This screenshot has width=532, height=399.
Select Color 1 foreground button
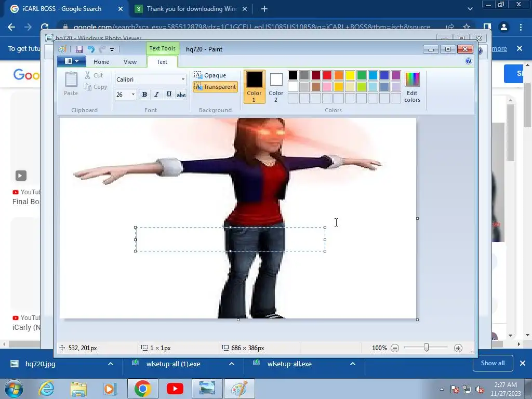pyautogui.click(x=254, y=87)
